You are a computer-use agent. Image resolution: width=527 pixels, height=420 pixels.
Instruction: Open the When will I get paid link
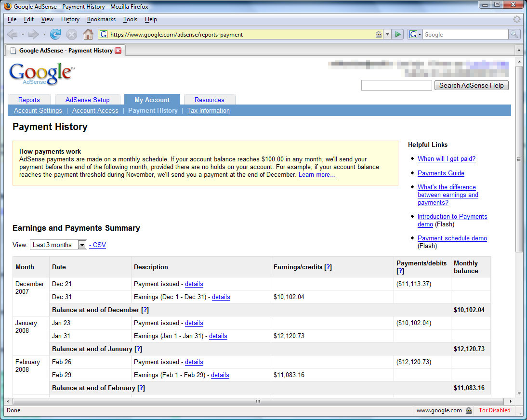[x=447, y=158]
